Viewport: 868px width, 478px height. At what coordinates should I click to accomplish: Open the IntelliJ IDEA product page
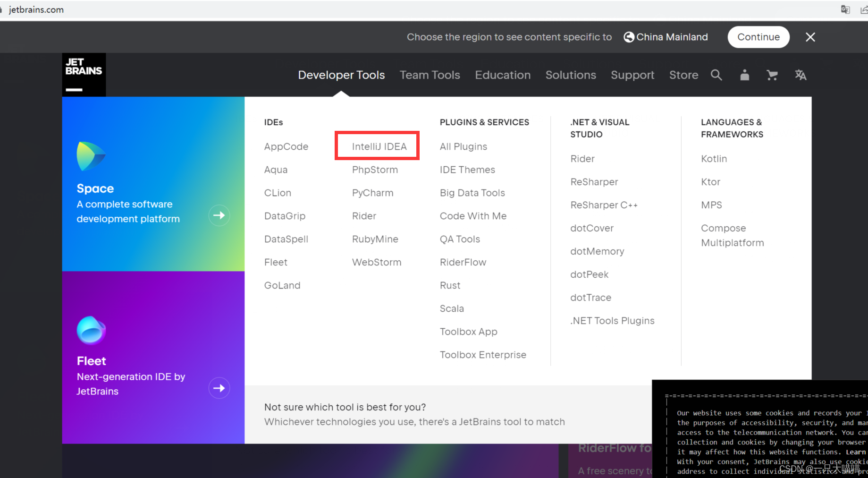pyautogui.click(x=379, y=146)
